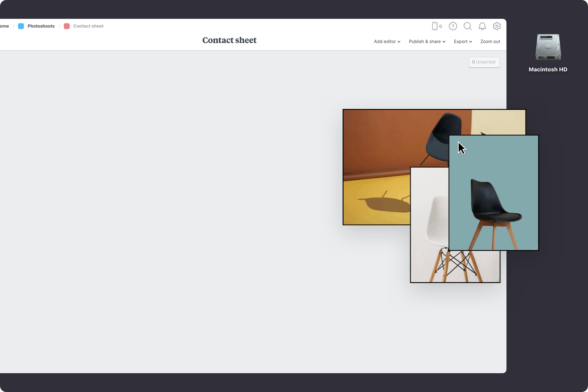Click the search magnifier icon
The height and width of the screenshot is (392, 588).
(467, 26)
